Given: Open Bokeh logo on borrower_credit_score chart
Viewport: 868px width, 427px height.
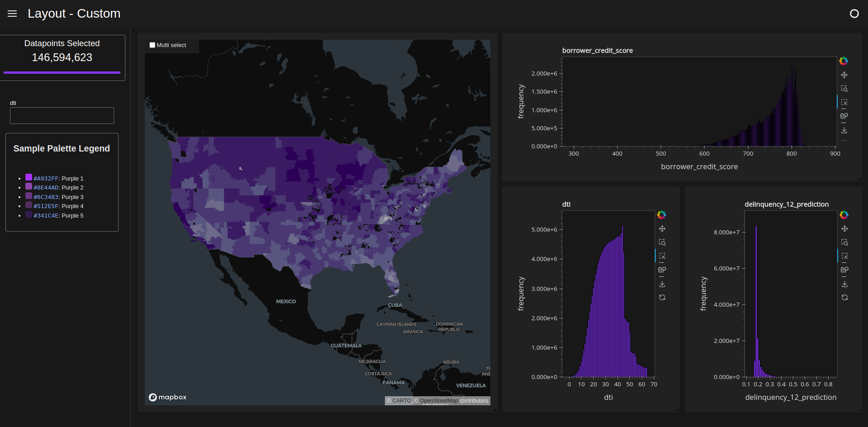Looking at the screenshot, I should click(844, 61).
